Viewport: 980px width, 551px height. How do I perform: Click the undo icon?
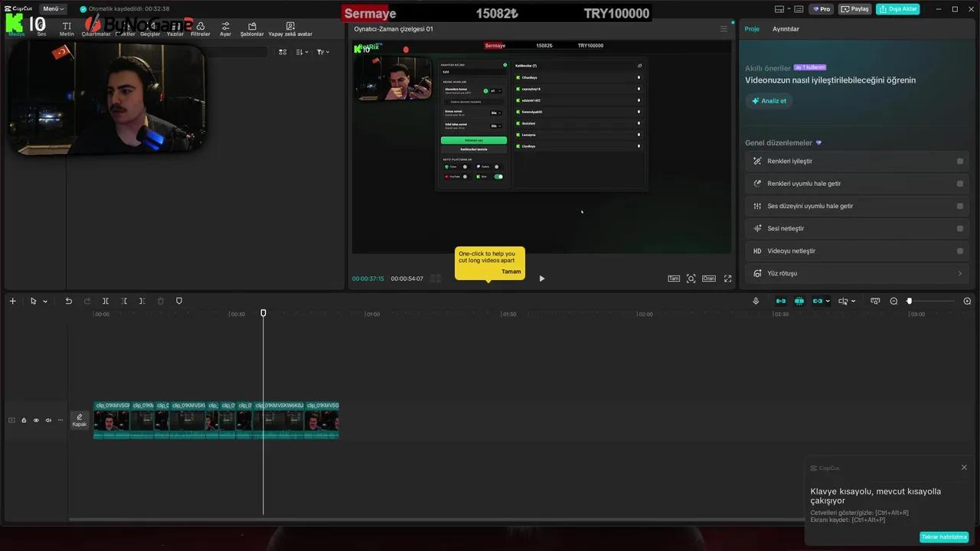(x=68, y=302)
